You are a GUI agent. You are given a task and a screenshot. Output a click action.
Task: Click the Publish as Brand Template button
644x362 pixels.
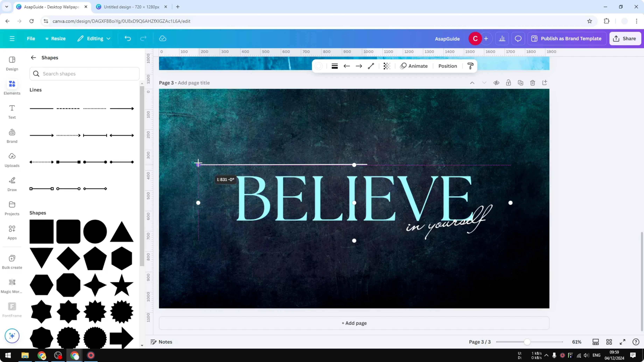(x=567, y=38)
